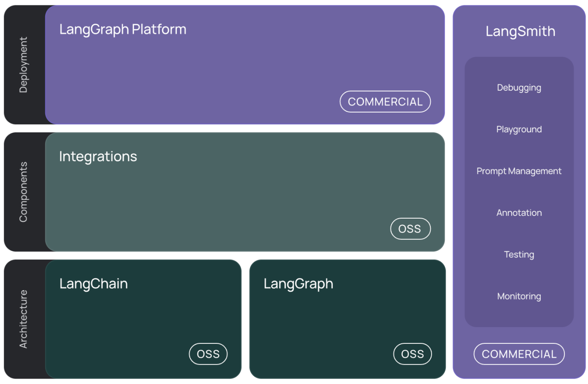Select the COMMERCIAL badge in LangGraph Platform
The height and width of the screenshot is (384, 588).
tap(385, 101)
